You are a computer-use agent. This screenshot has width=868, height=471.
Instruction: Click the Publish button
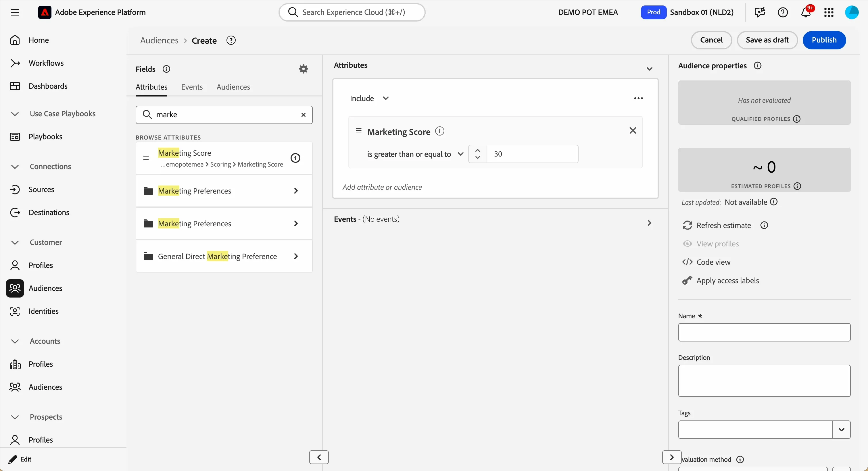tap(824, 40)
